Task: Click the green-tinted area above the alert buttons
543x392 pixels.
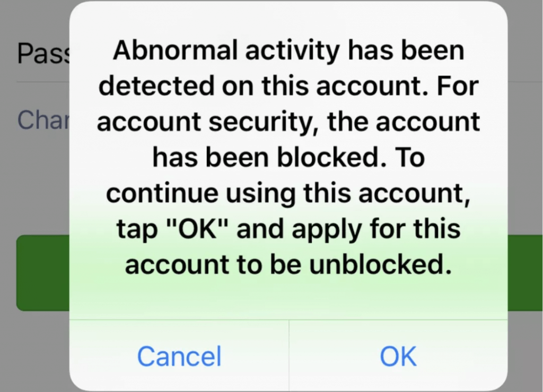Action: click(x=289, y=297)
